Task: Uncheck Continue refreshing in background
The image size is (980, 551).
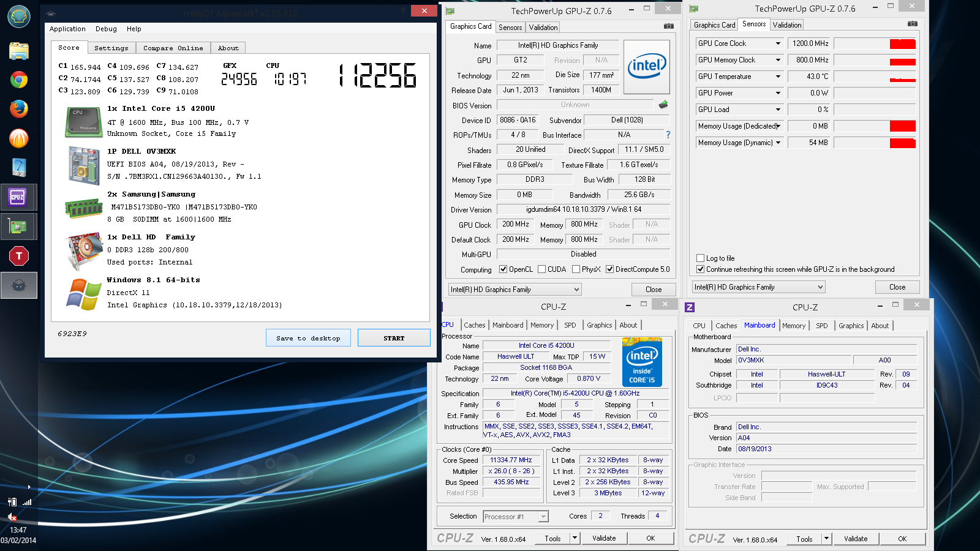Action: pos(700,269)
